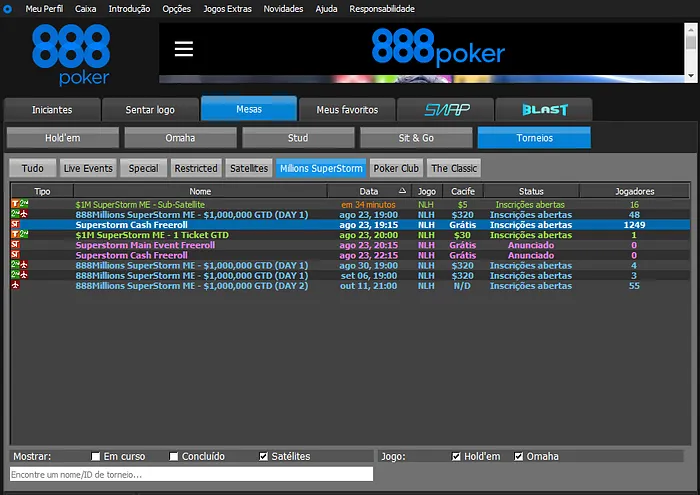Viewport: 700px width, 495px height.
Task: Click the type icon of 1 Ticket GTD row
Action: click(20, 234)
